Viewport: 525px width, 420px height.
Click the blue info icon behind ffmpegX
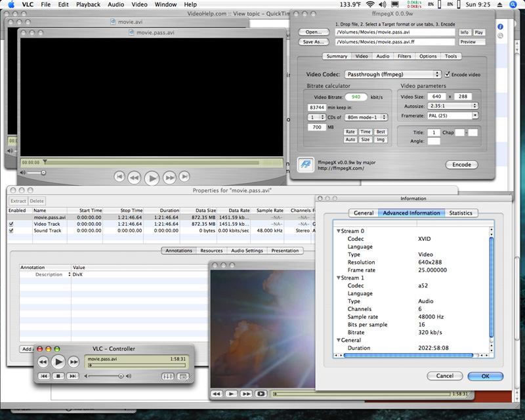(500, 27)
